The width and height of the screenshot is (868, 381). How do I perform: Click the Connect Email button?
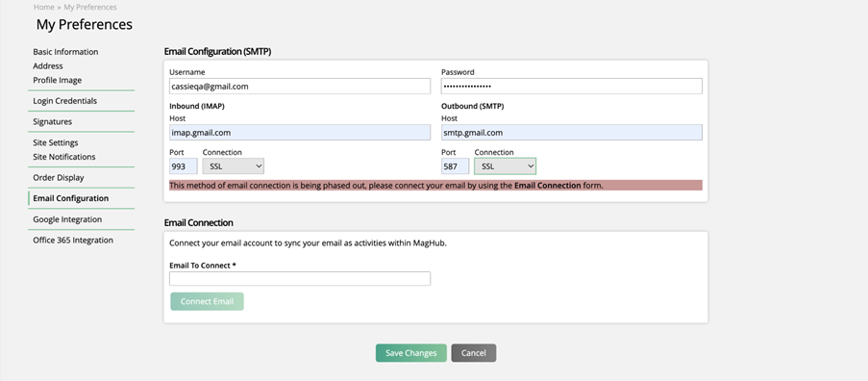click(207, 301)
